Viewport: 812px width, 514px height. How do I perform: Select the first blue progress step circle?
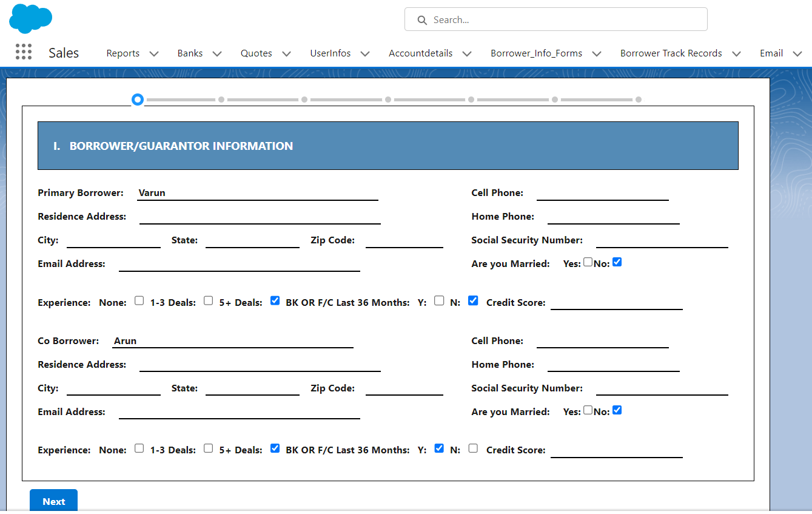point(137,99)
